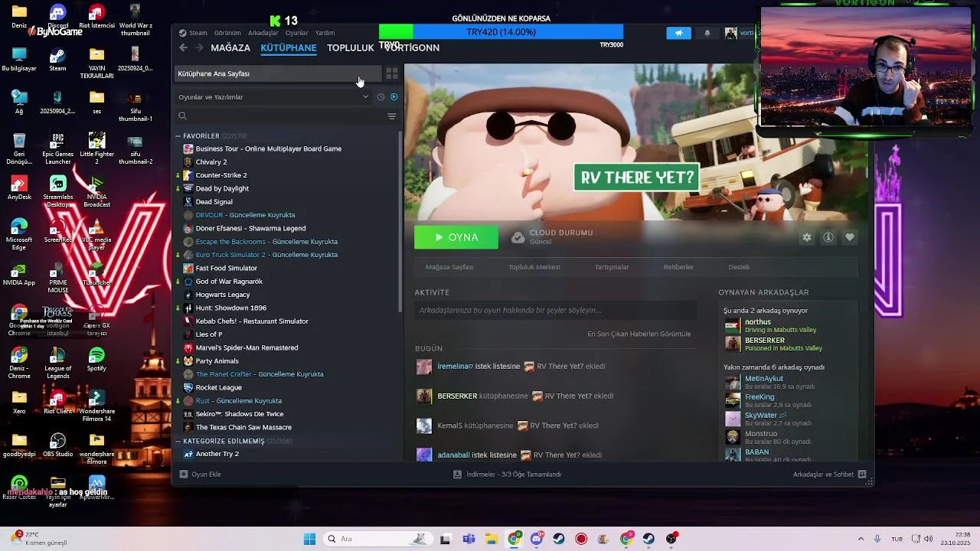Screen dimensions: 980x551
Task: Click the Dead by Daylight game icon
Action: (x=188, y=188)
